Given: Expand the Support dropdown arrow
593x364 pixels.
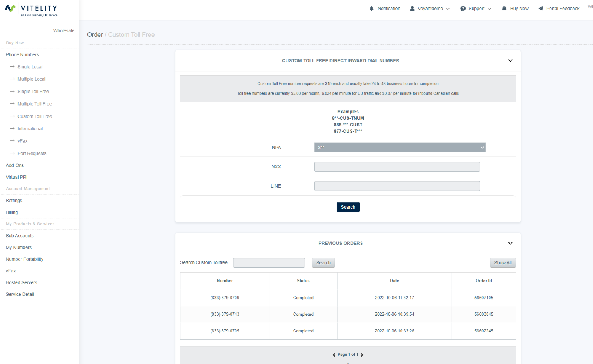Looking at the screenshot, I should 489,9.
